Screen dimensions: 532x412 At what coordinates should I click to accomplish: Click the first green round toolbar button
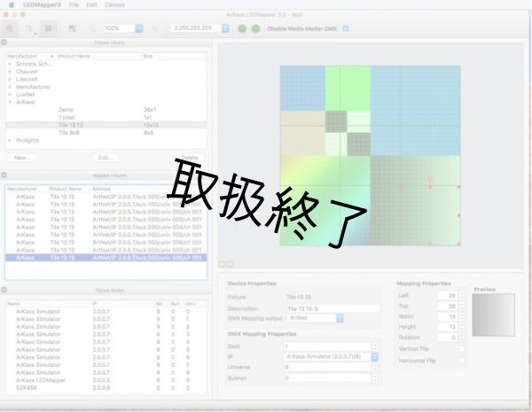tap(242, 28)
